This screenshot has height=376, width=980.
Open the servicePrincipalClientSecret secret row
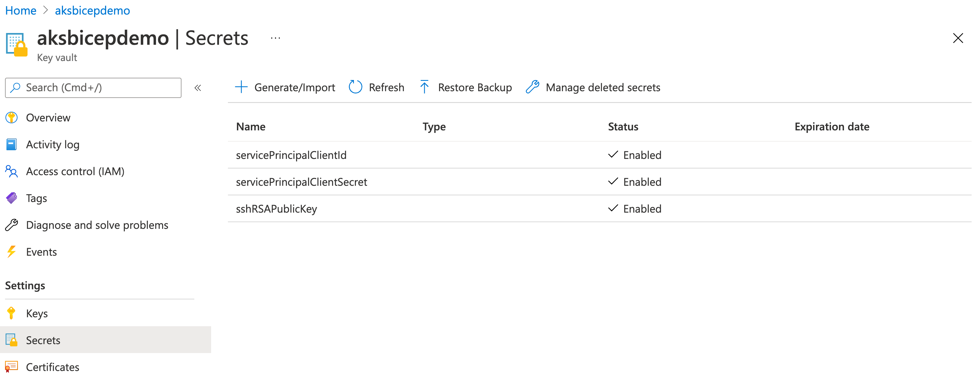[301, 182]
